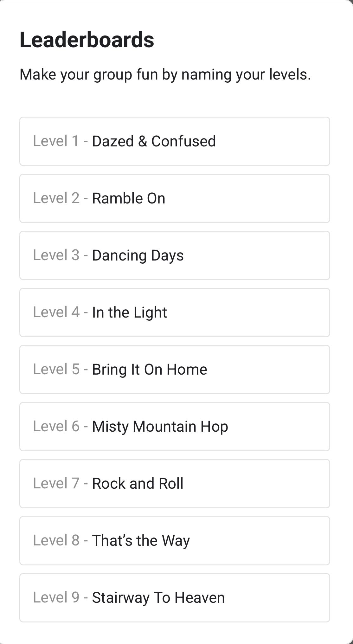Screen dimensions: 353x644
Task: Click the gray 'Level 3 -' prefix label
Action: tap(61, 255)
